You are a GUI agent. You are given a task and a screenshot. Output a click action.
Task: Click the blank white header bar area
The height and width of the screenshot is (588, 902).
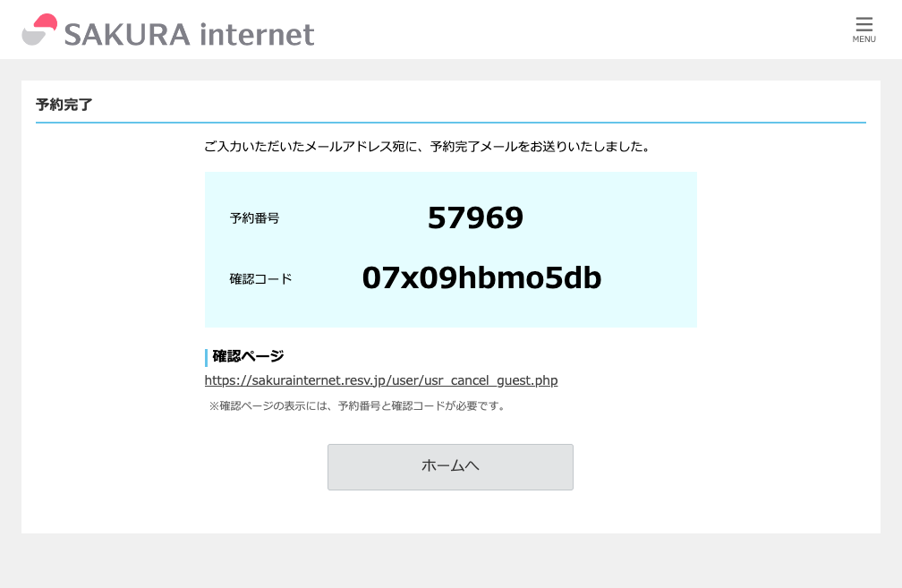[x=582, y=30]
